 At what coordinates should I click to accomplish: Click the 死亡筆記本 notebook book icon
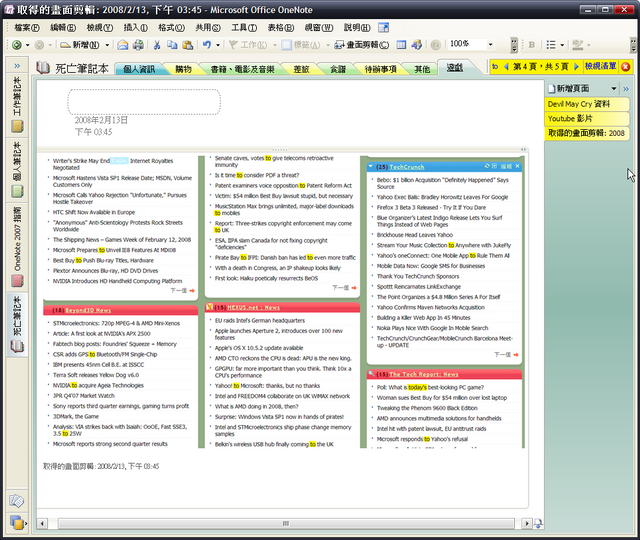click(x=43, y=68)
